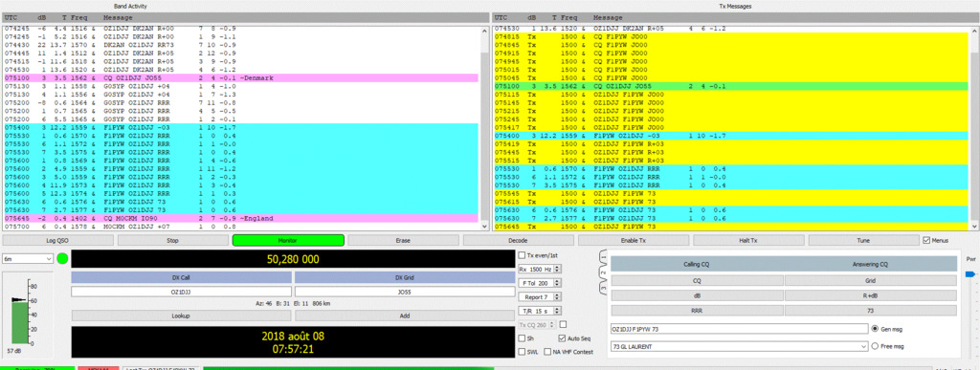The height and width of the screenshot is (370, 980).
Task: Click the Band Activity scrollbar down arrow
Action: pos(483,226)
